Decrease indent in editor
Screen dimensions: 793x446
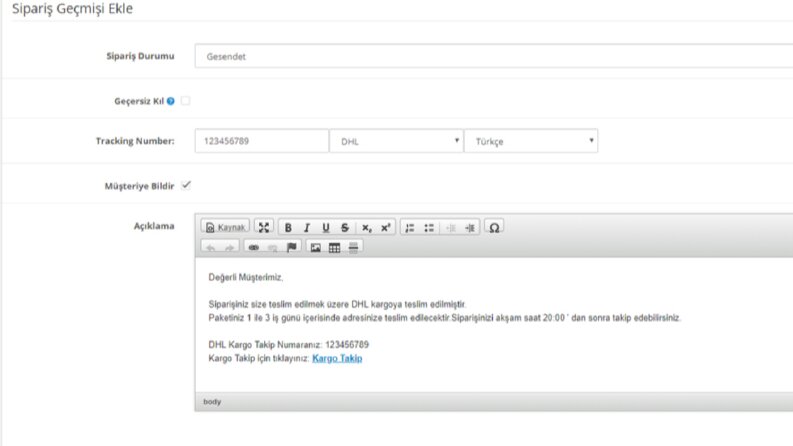[x=451, y=228]
